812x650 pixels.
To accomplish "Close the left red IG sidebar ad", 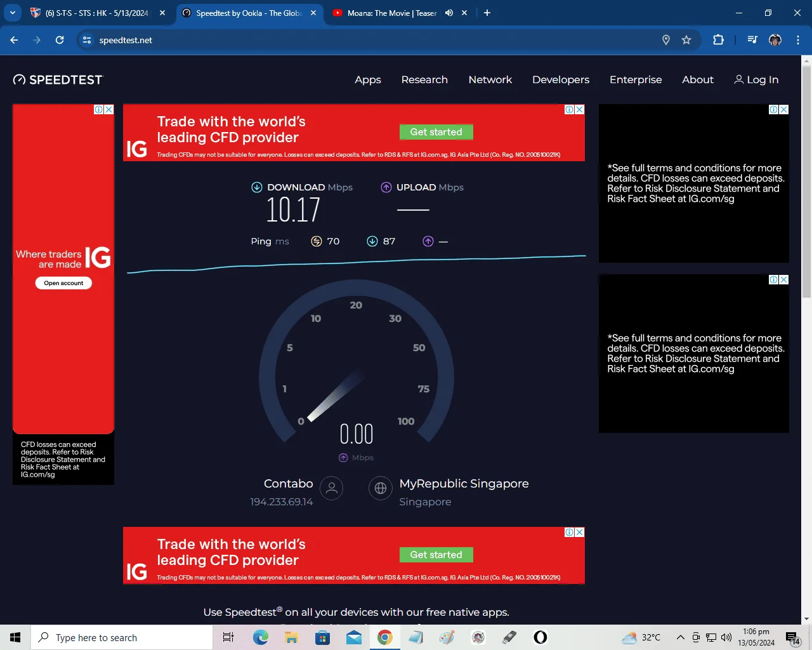I will coord(109,109).
